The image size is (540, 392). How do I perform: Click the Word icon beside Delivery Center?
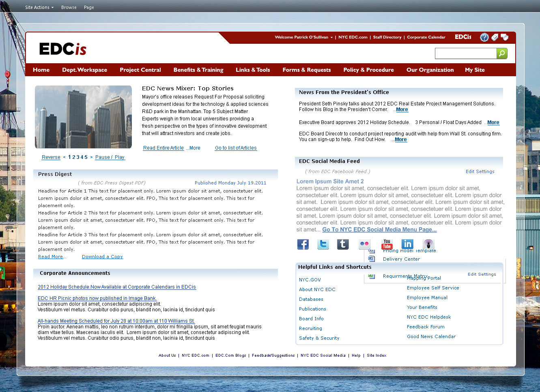[x=371, y=259]
